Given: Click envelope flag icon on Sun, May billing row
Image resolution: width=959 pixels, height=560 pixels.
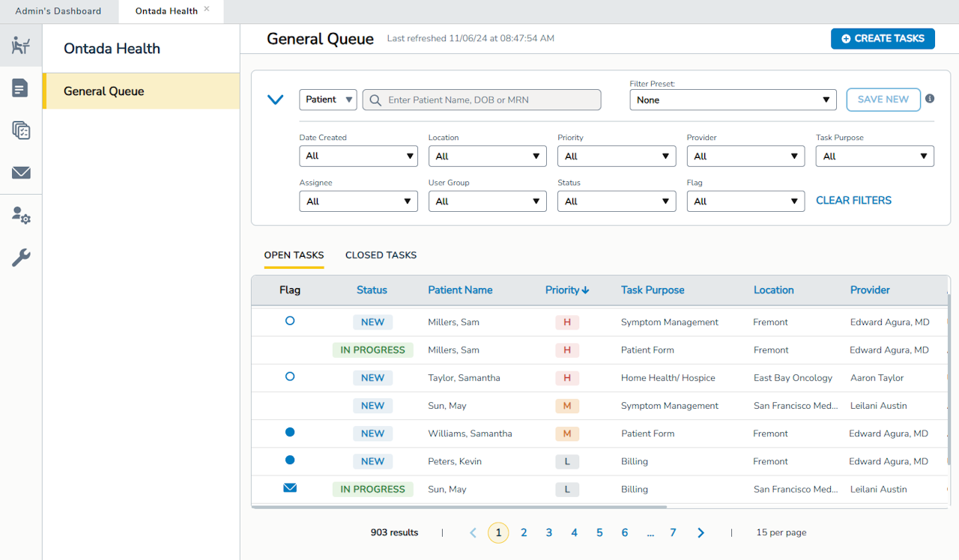Looking at the screenshot, I should (x=290, y=488).
